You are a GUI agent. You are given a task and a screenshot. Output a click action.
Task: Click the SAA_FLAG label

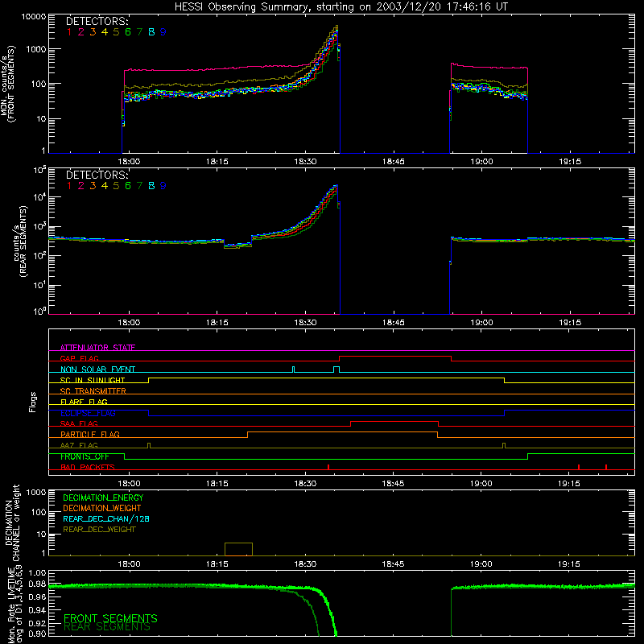79,423
